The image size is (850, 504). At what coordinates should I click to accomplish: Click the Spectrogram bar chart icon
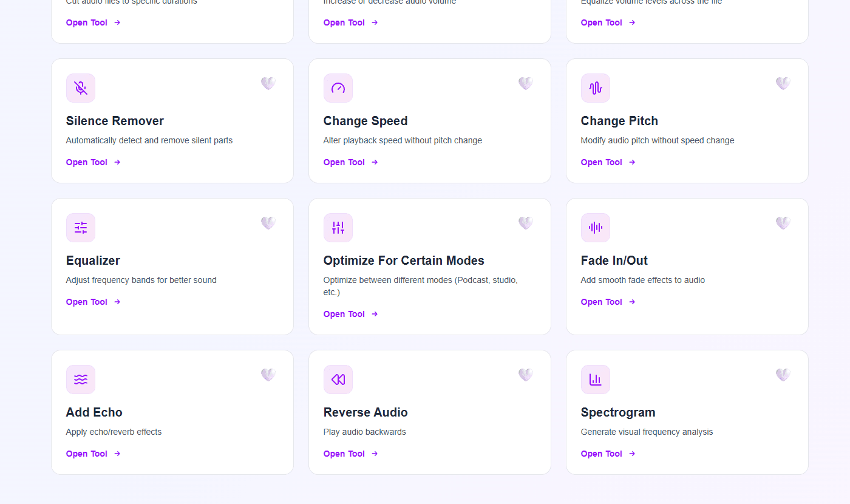pyautogui.click(x=596, y=380)
